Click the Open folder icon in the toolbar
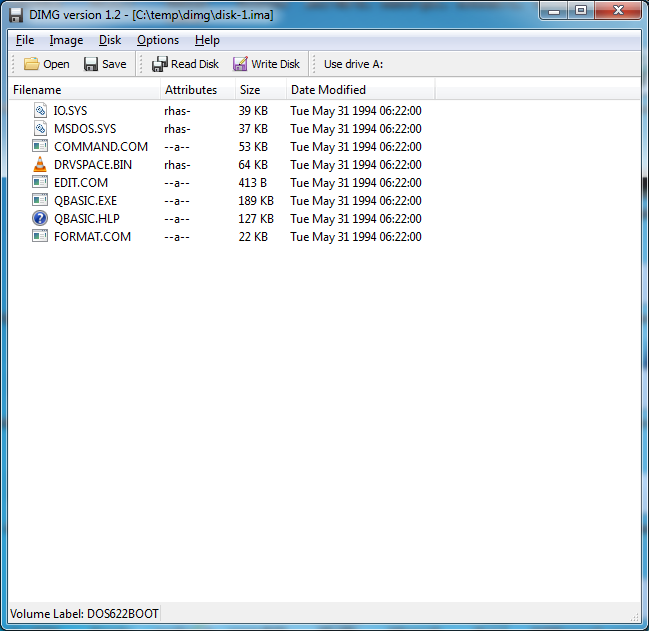Viewport: 649px width, 631px height. click(x=31, y=64)
